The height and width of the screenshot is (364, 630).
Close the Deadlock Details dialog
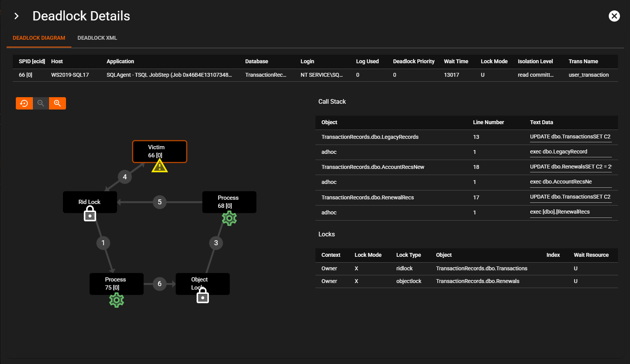click(614, 16)
